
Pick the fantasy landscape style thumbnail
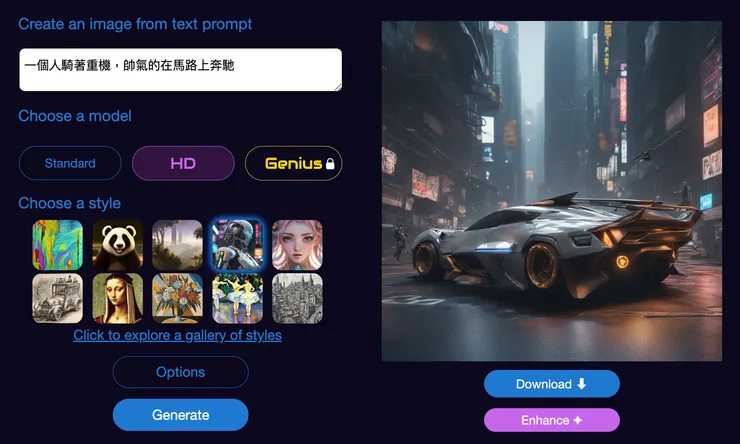[177, 245]
